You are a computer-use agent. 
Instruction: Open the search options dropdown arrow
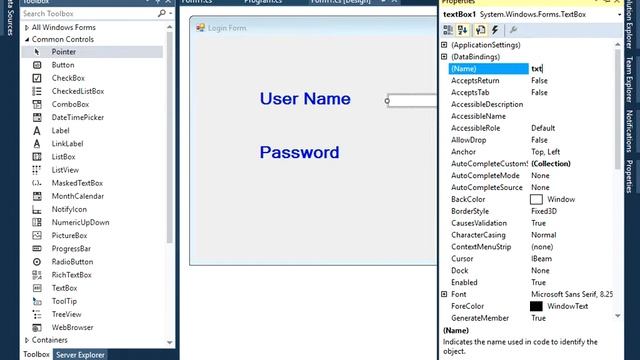point(171,14)
